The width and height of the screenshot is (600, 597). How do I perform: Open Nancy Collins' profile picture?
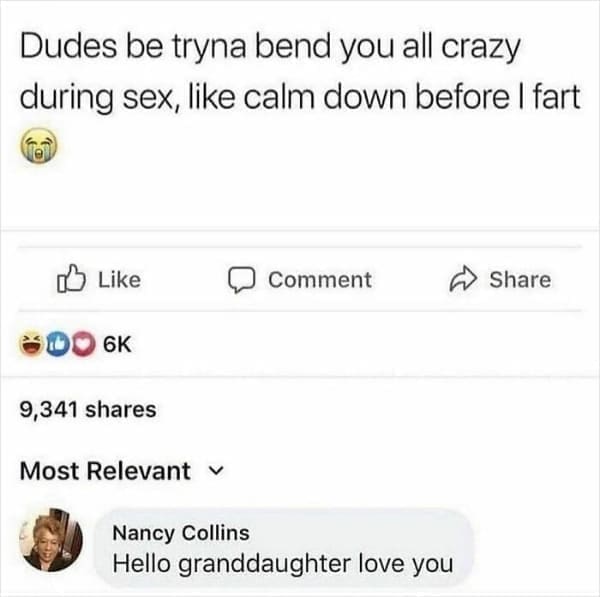(51, 540)
